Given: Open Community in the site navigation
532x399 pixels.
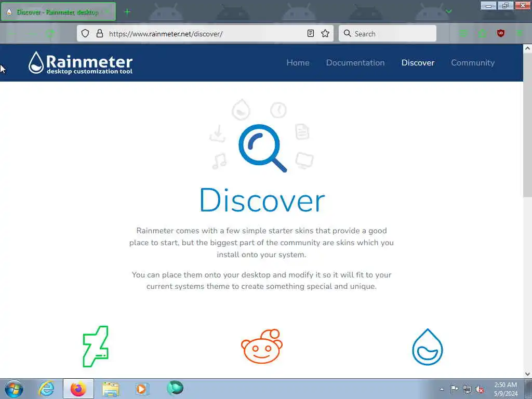Looking at the screenshot, I should pyautogui.click(x=473, y=63).
